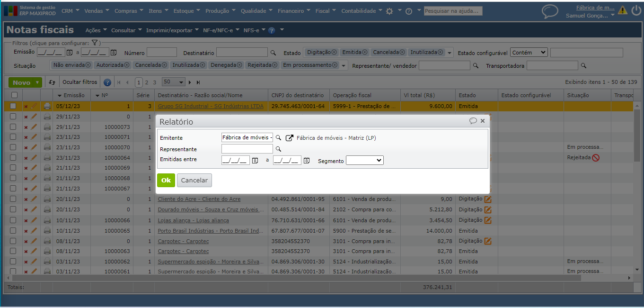The height and width of the screenshot is (308, 644).
Task: Open Grupo SG Industrial recipient link
Action: [x=211, y=106]
